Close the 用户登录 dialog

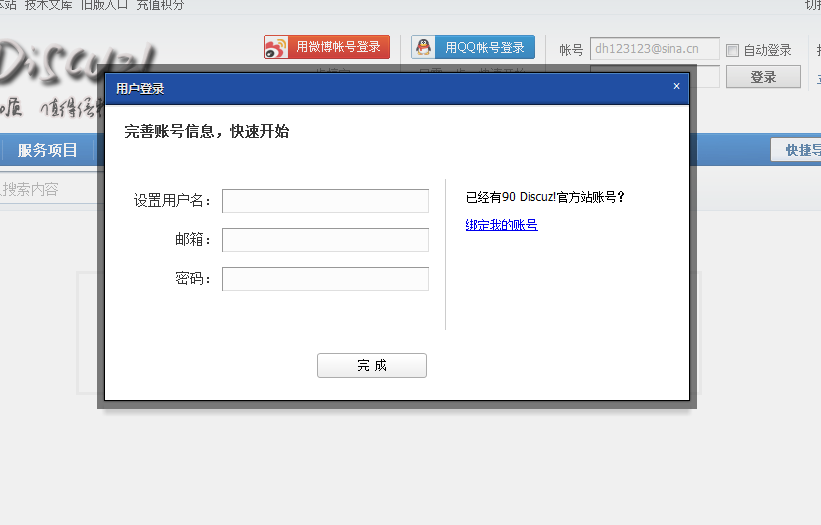(676, 86)
